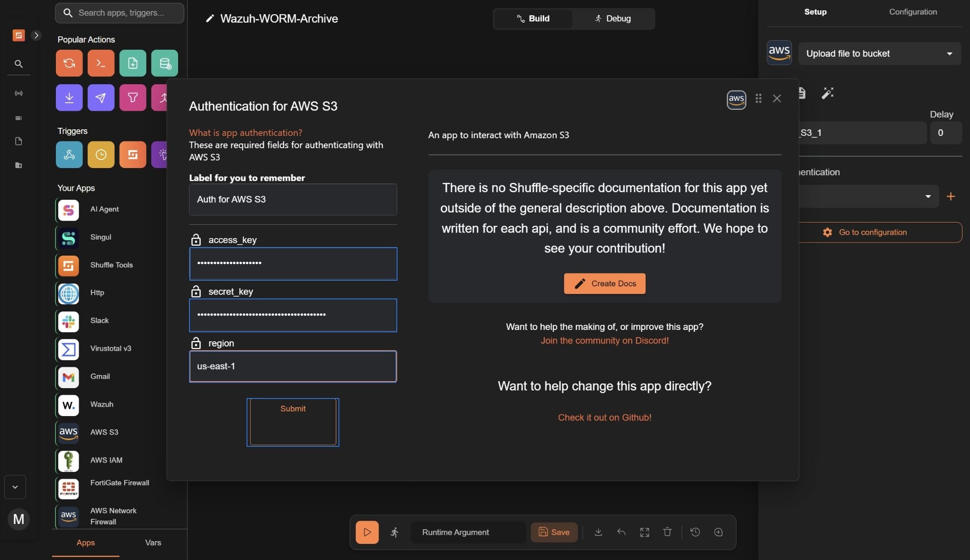
Task: Fit workflow to screen icon
Action: (645, 532)
